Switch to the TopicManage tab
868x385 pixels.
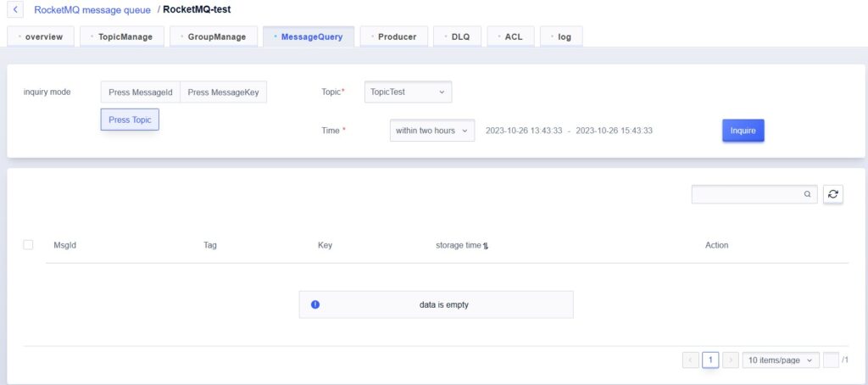pos(122,36)
